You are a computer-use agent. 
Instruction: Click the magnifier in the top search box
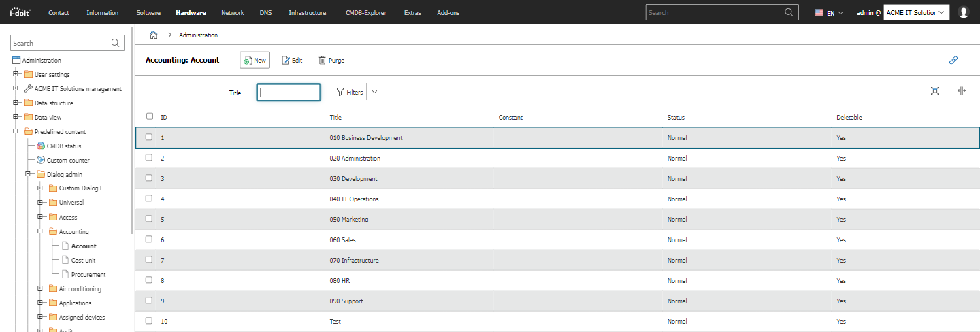tap(789, 12)
